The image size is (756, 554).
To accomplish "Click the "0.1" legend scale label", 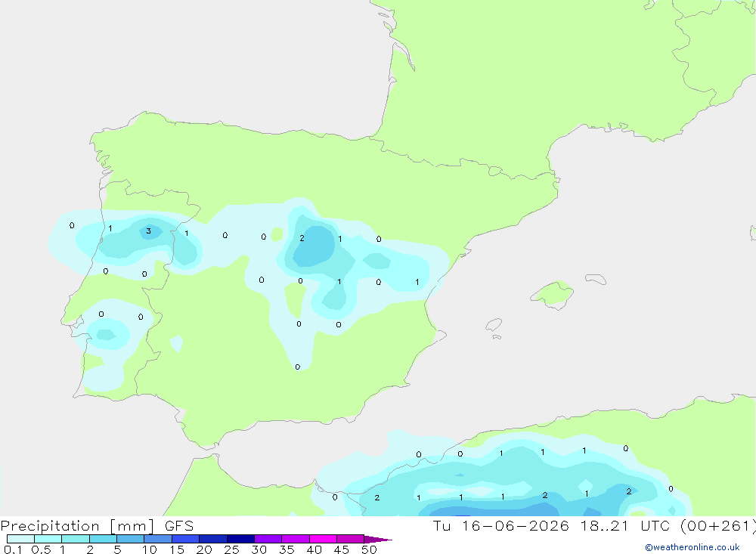I will pos(13,549).
